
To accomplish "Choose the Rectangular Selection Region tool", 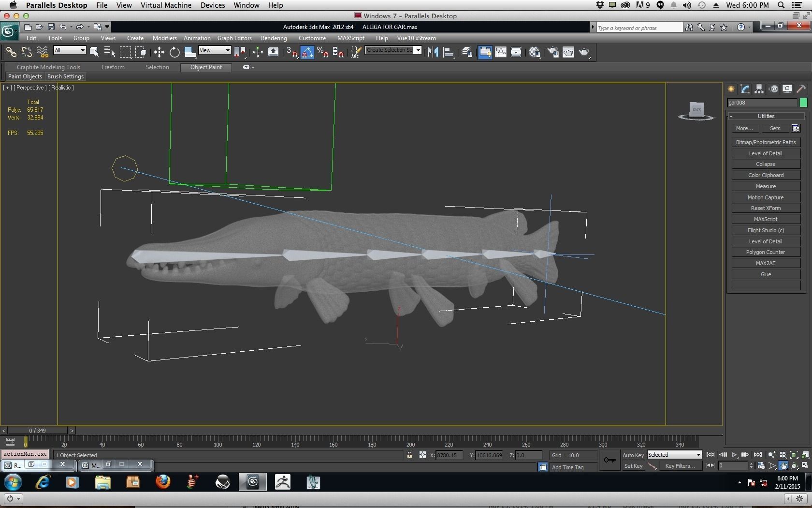I will 125,52.
